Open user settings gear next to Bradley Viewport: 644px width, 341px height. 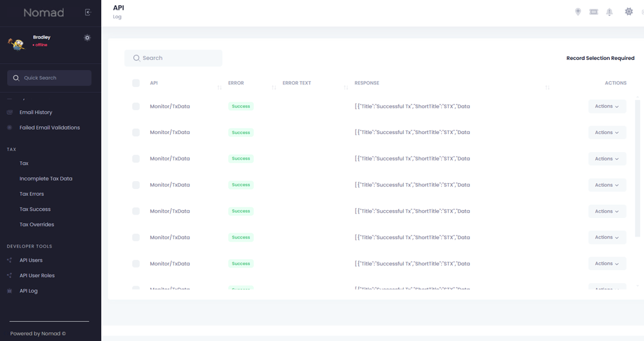point(88,38)
